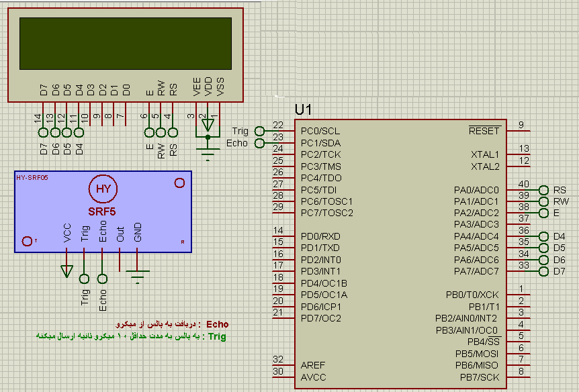The height and width of the screenshot is (392, 579).
Task: Select the Trig terminal connected to PC0/SCL
Action: point(260,131)
